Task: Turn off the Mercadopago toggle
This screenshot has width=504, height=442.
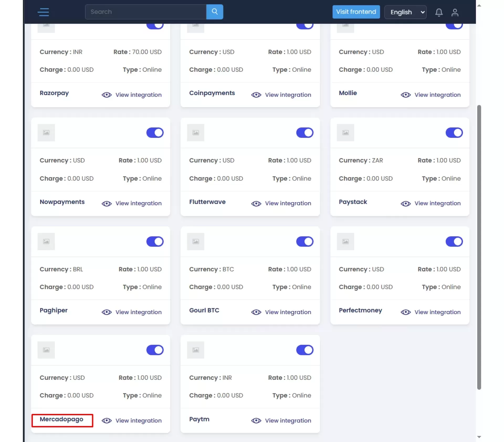Action: [x=155, y=350]
